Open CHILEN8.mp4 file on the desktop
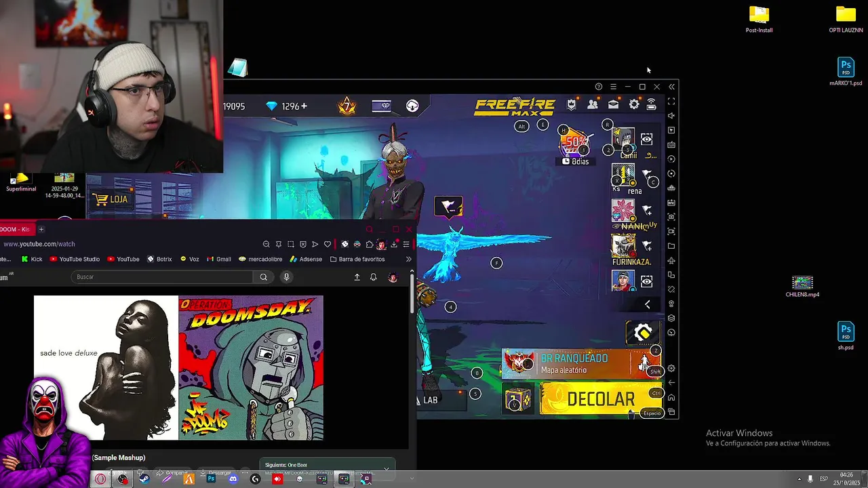868x488 pixels. click(x=802, y=286)
